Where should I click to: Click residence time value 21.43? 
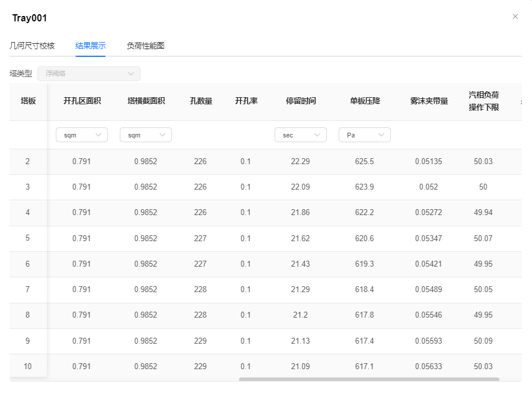coord(300,264)
